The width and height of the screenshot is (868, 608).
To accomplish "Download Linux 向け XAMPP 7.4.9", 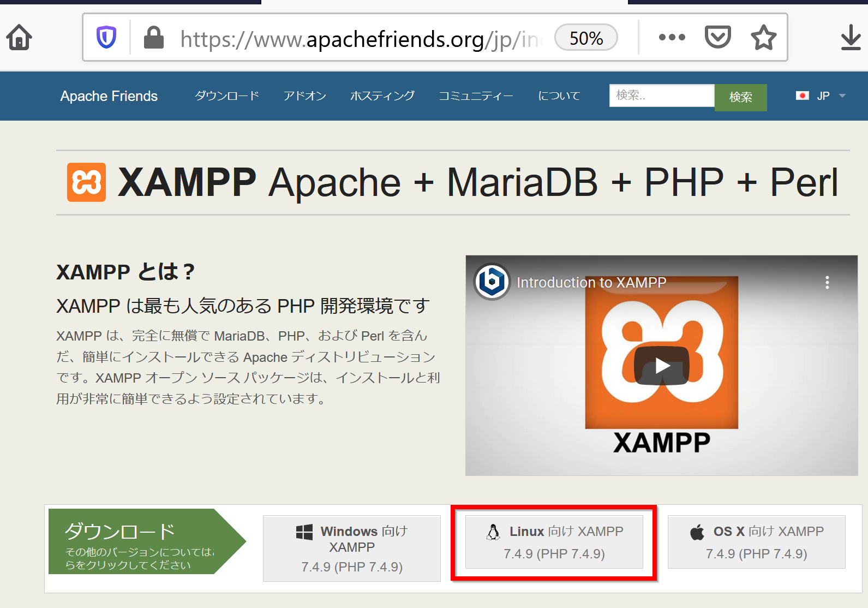I will tap(554, 542).
